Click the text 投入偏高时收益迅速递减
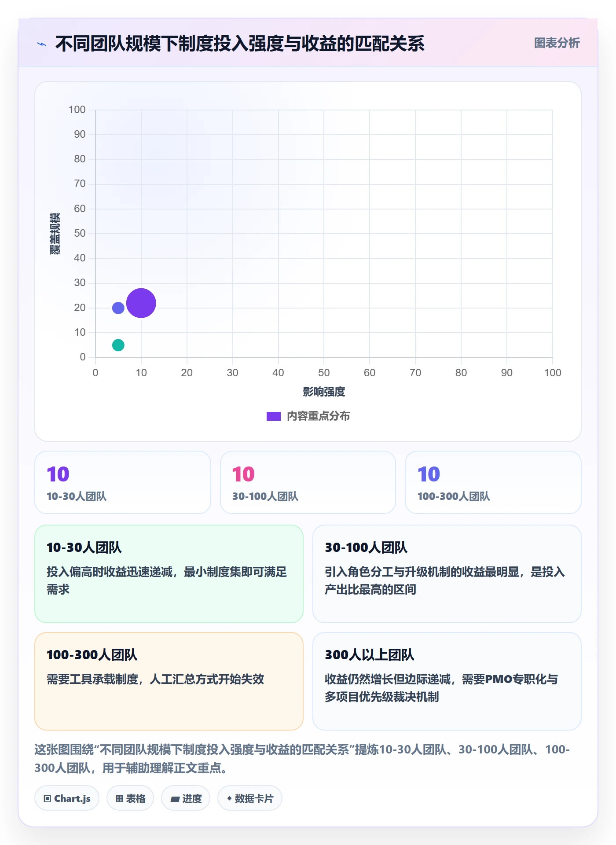 tap(110, 572)
